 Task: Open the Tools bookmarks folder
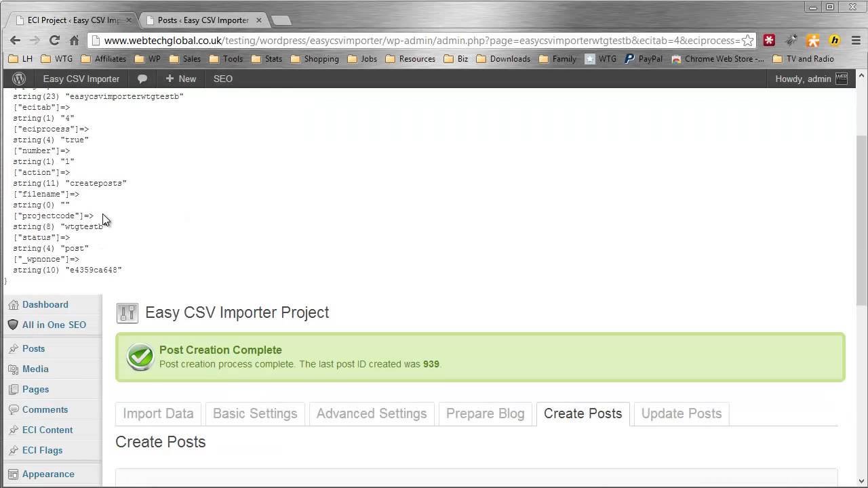(226, 59)
